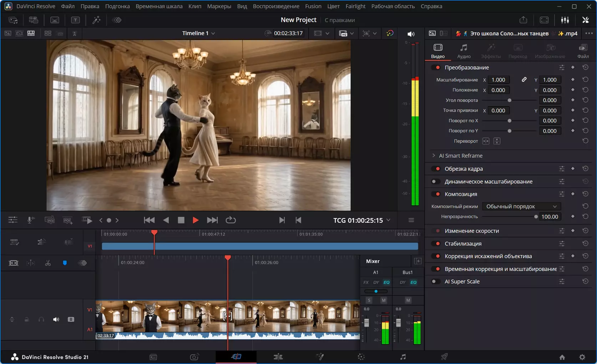Switch to the Файл inspector tab
The width and height of the screenshot is (597, 364).
click(583, 51)
